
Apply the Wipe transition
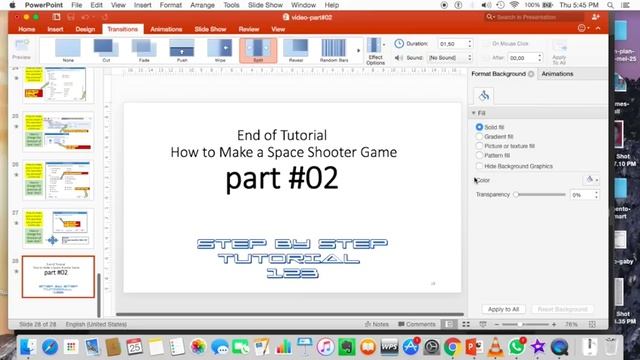220,51
